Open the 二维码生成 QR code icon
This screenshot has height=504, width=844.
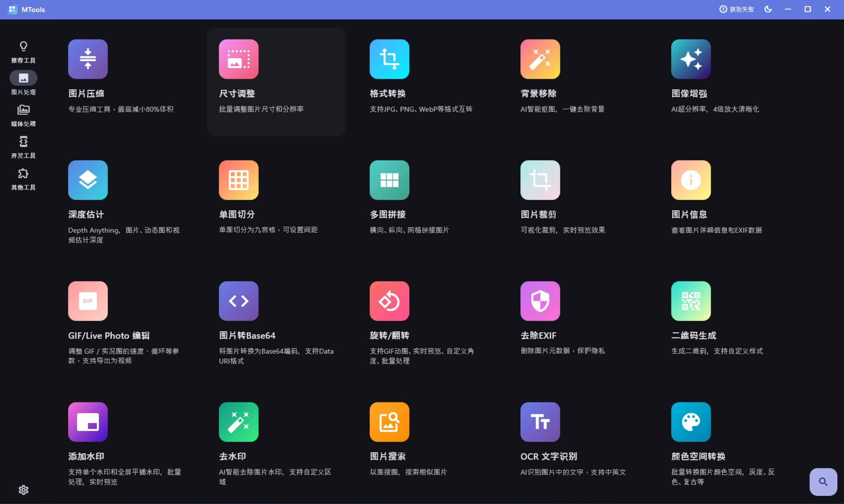[691, 301]
